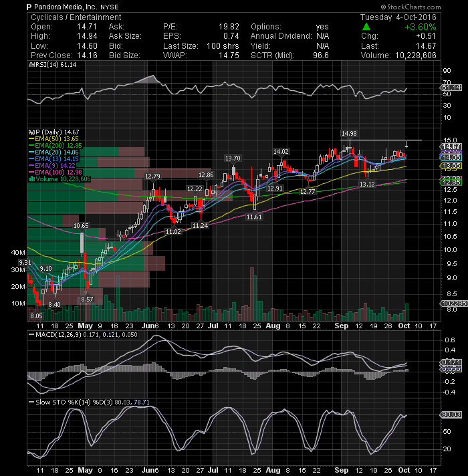Click the 8.57 low price label
Viewport: 468px width, 476px height.
point(87,299)
